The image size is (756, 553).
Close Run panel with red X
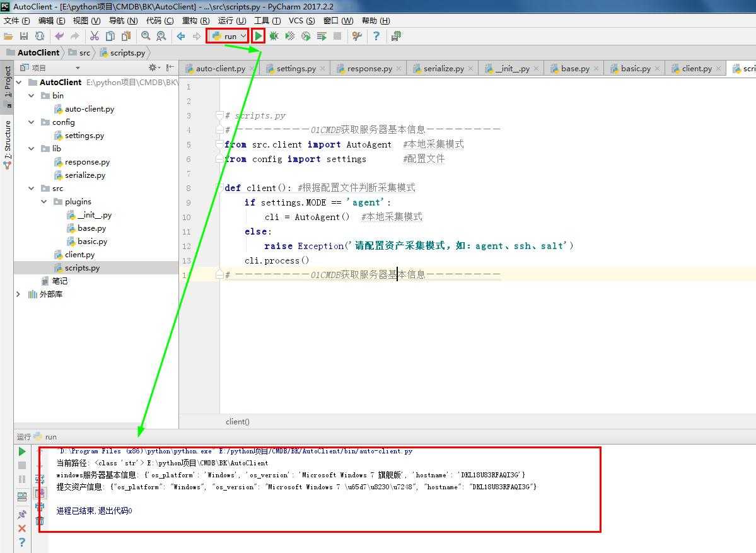22,528
